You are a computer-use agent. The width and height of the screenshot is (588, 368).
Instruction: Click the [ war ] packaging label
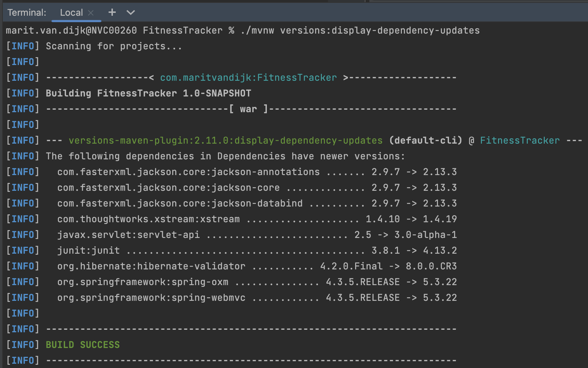[x=249, y=109]
